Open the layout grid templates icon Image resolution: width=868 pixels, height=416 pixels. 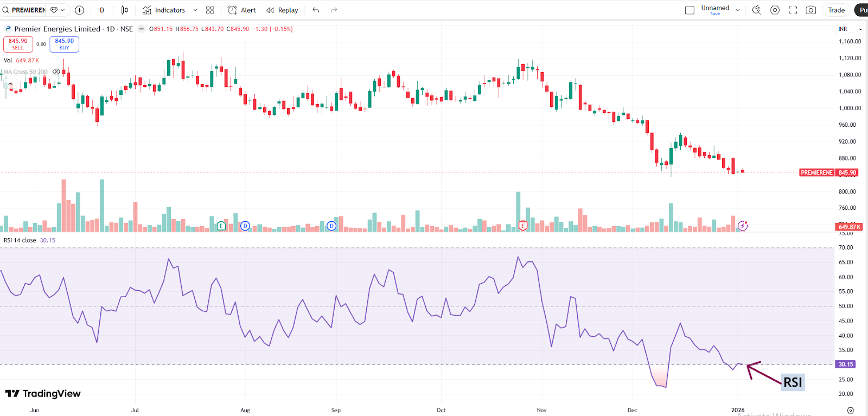[210, 10]
